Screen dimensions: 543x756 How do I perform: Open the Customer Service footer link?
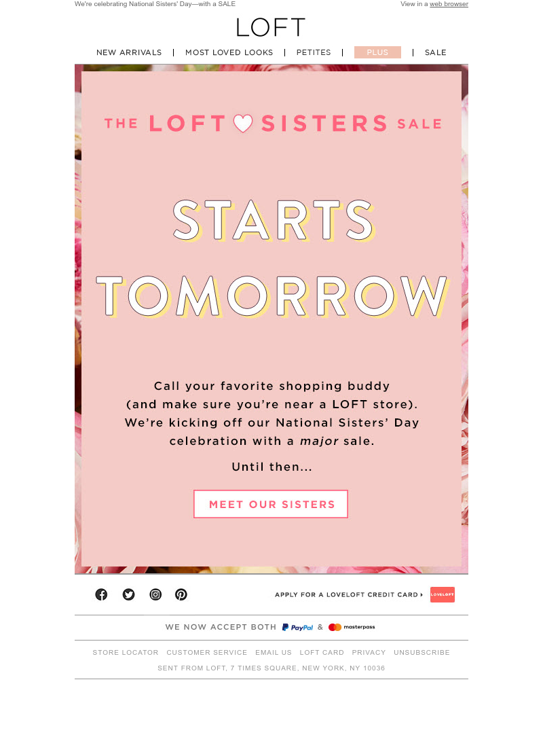click(207, 652)
